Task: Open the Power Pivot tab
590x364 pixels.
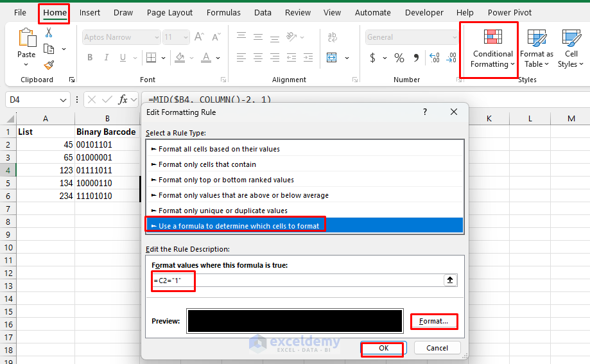Action: coord(510,12)
